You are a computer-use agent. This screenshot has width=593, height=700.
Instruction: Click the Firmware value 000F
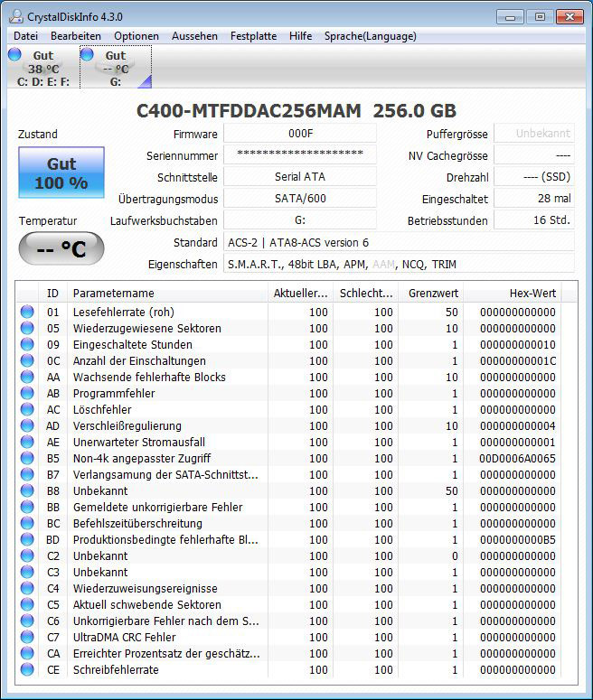point(300,134)
